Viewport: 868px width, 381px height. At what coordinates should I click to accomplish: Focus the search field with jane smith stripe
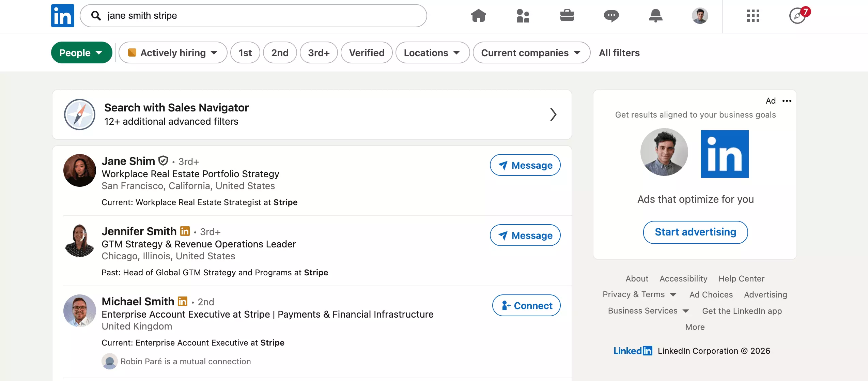point(253,16)
